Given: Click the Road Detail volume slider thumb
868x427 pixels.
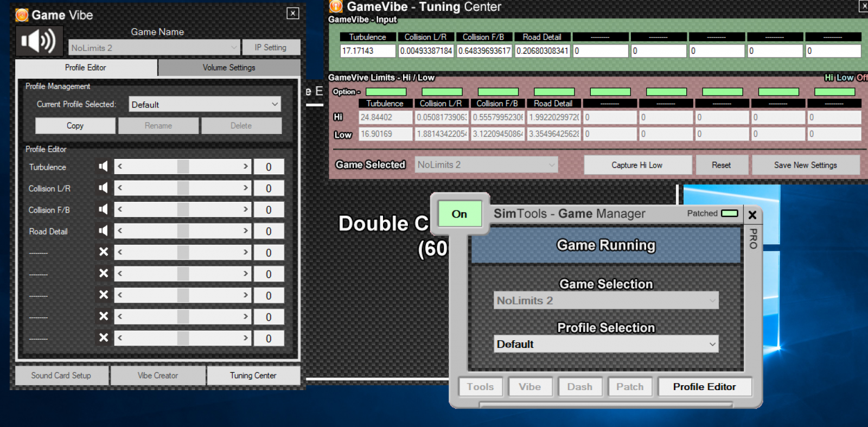Looking at the screenshot, I should [183, 231].
